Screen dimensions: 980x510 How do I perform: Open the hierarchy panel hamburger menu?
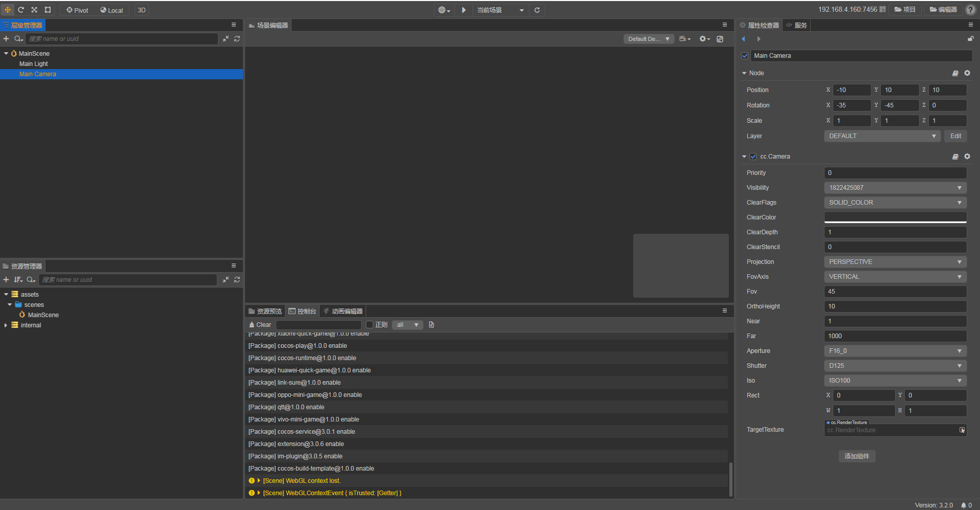234,25
